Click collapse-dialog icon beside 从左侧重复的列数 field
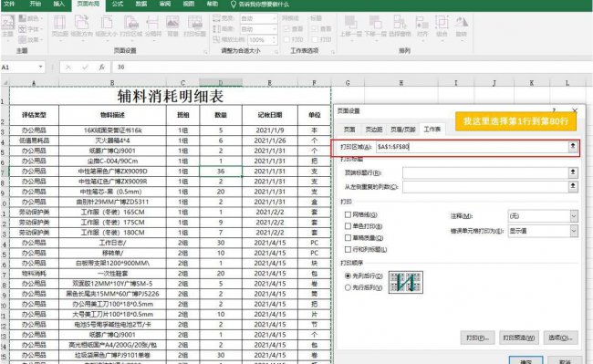 [573, 186]
